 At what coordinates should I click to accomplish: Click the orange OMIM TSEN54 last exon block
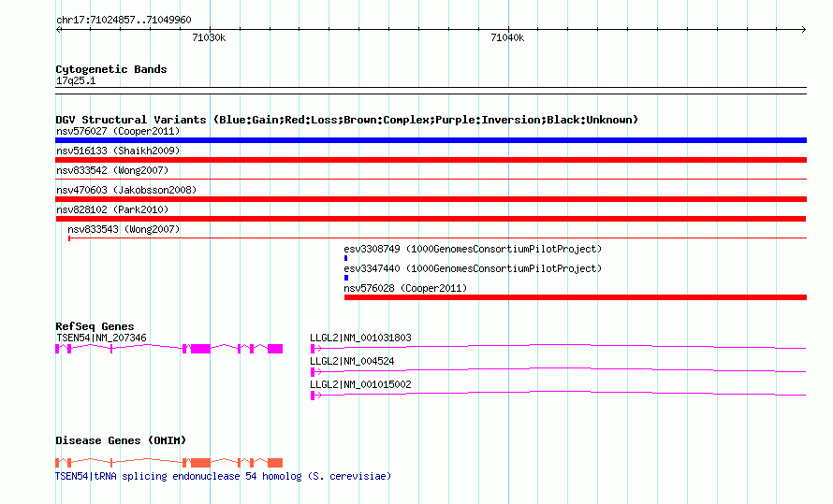click(x=275, y=463)
